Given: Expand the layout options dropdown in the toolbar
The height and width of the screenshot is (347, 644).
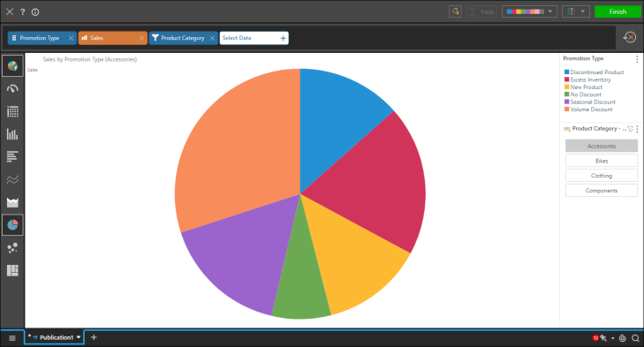Looking at the screenshot, I should point(575,11).
